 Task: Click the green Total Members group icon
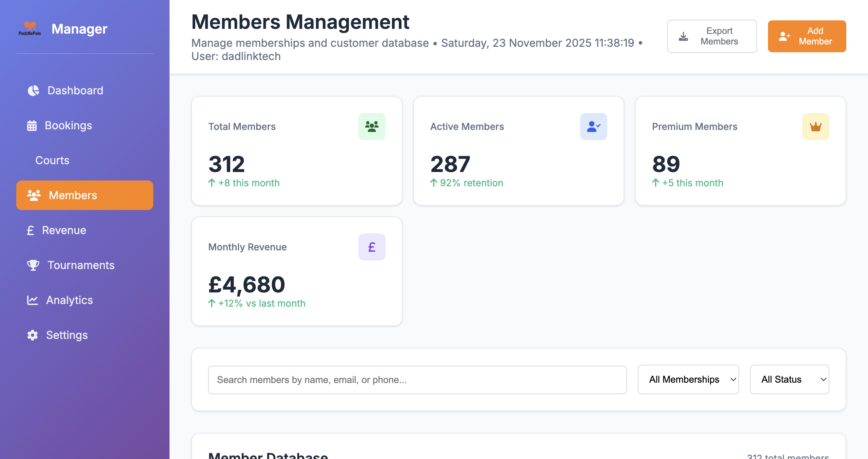click(x=372, y=127)
